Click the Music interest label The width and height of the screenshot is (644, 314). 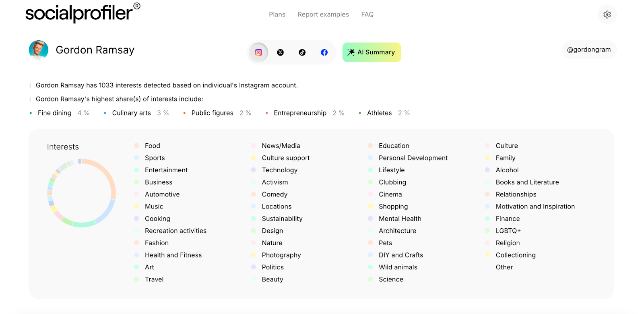[x=154, y=207]
